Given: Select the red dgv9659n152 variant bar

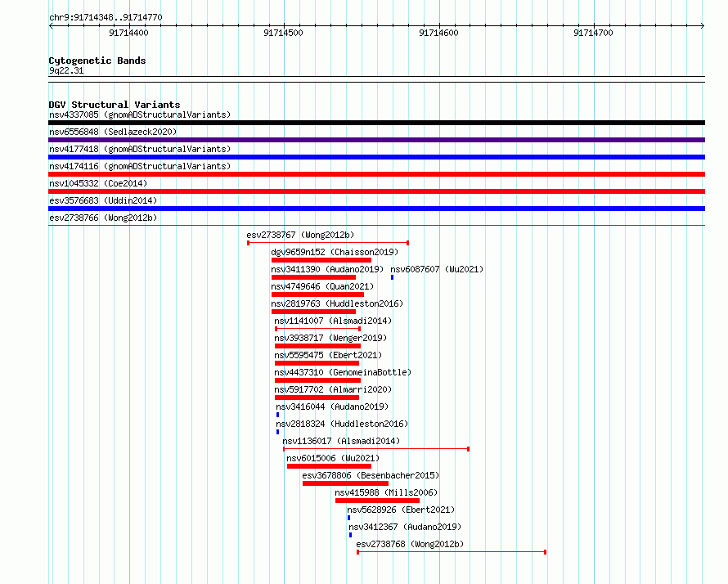Looking at the screenshot, I should [x=321, y=260].
